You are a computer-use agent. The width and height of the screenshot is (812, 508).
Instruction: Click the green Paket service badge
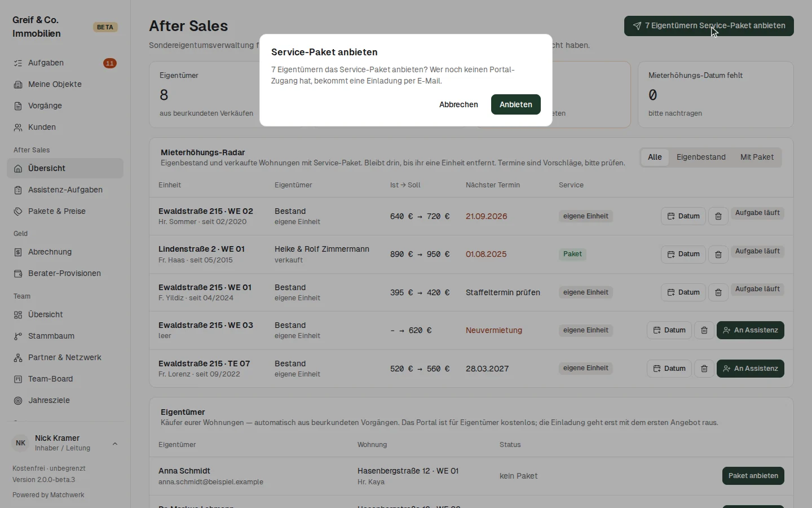coord(572,254)
